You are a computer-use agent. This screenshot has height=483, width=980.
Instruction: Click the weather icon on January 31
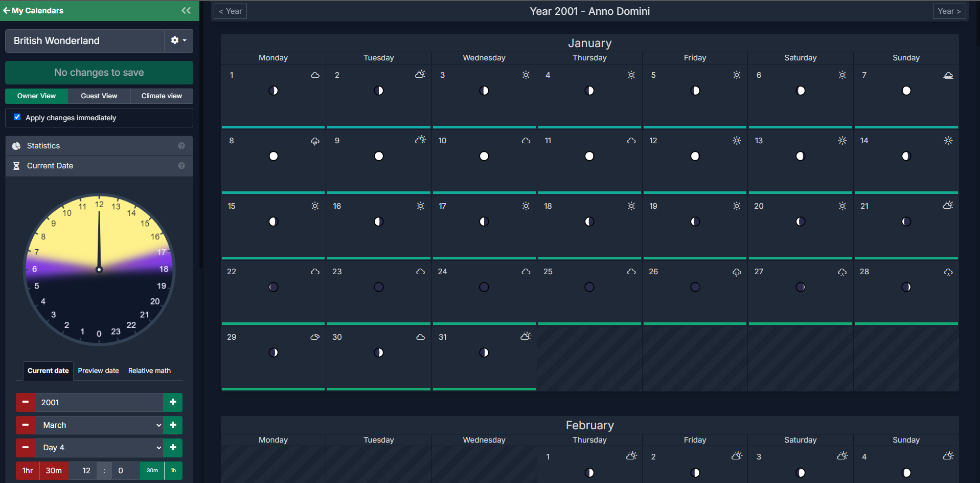526,337
